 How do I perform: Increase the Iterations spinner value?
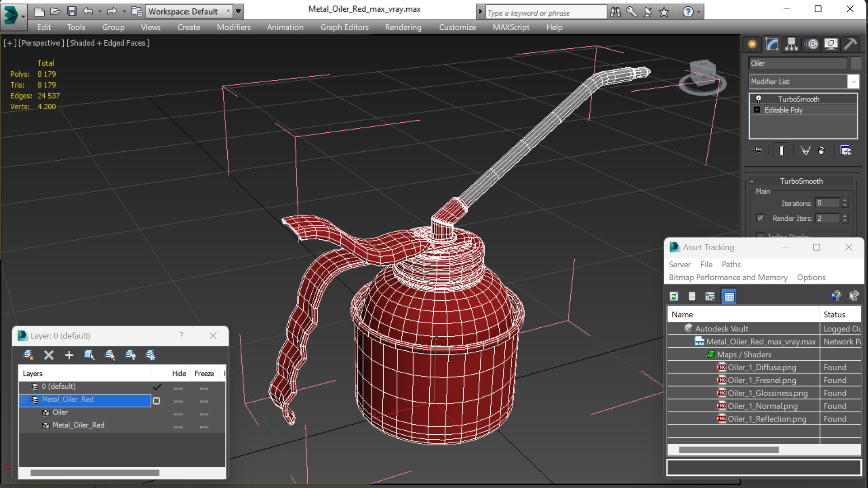845,201
